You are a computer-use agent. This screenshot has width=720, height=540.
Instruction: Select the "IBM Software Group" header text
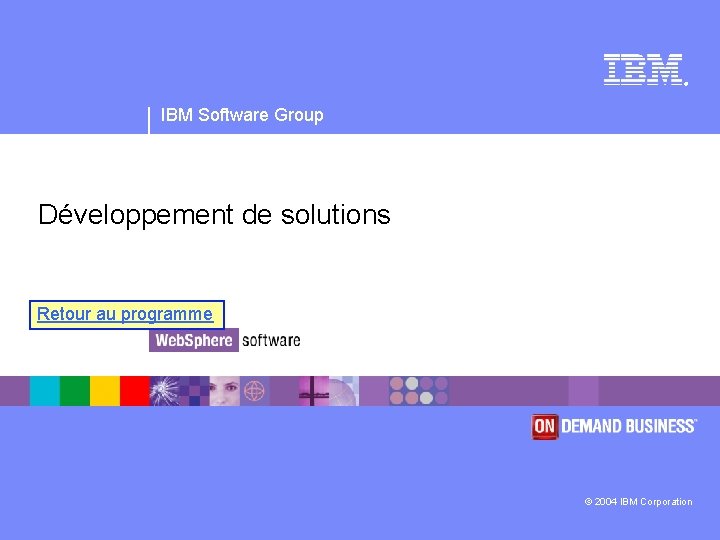pyautogui.click(x=242, y=115)
